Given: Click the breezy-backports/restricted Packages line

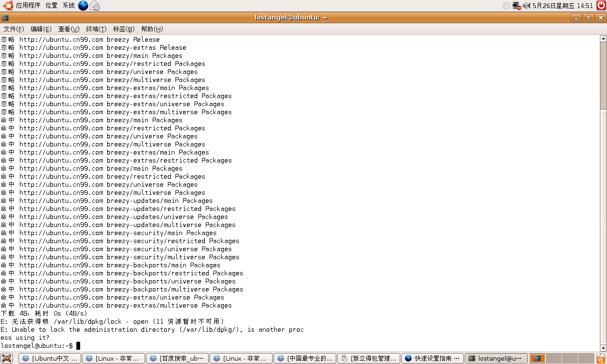Looking at the screenshot, I should point(122,273).
